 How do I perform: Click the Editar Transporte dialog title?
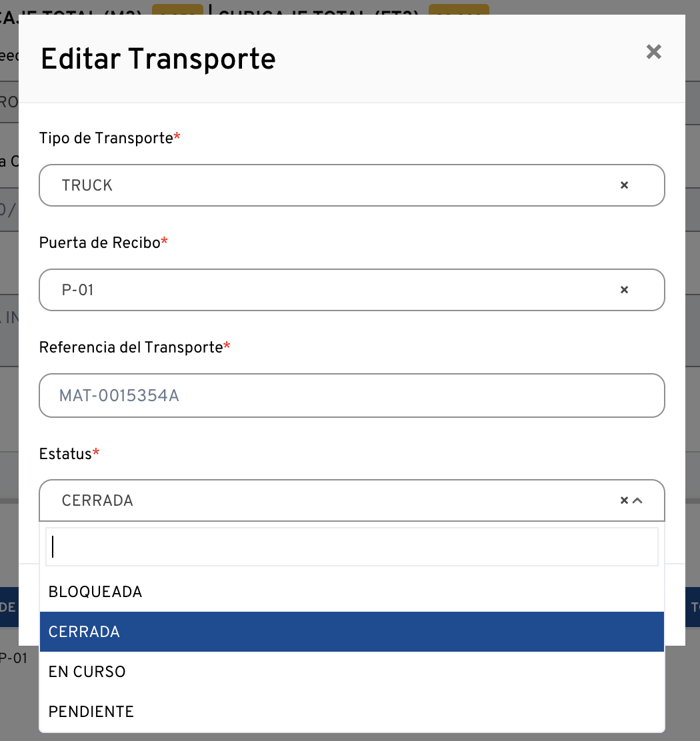[x=158, y=59]
